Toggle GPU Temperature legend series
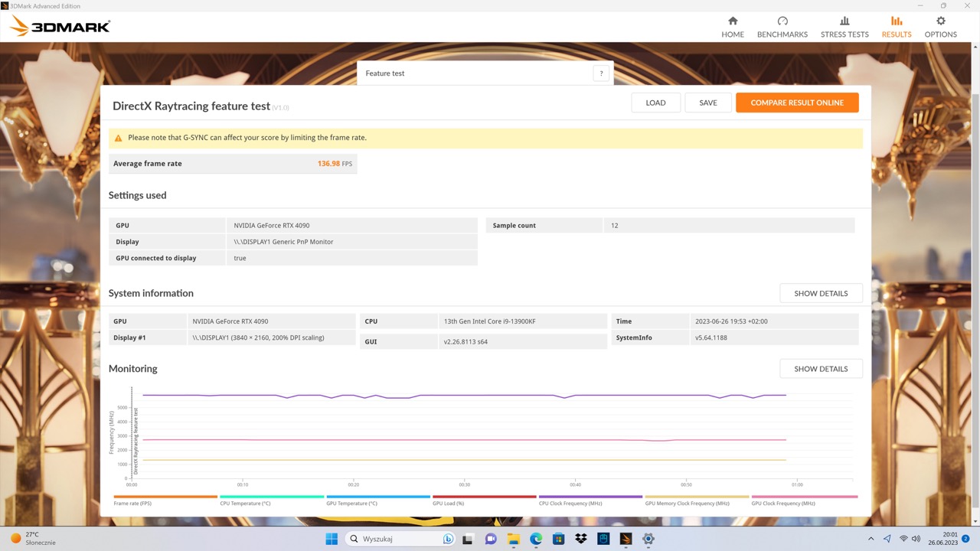 click(378, 500)
